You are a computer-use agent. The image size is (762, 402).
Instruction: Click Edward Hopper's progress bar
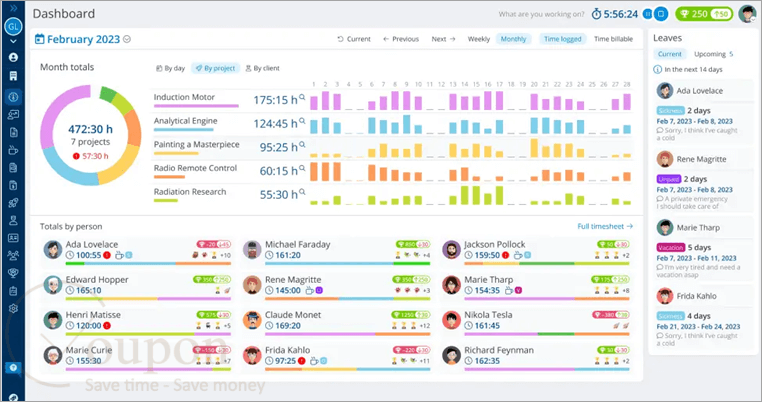pyautogui.click(x=148, y=299)
